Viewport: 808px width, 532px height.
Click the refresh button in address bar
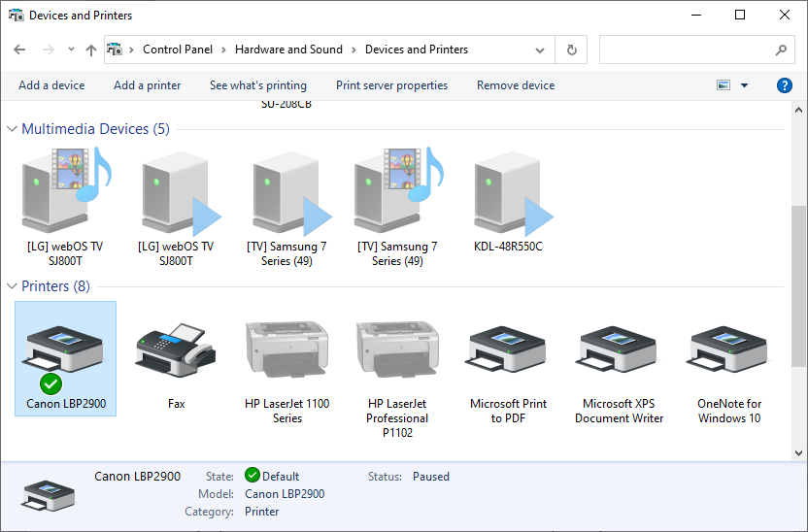tap(571, 50)
